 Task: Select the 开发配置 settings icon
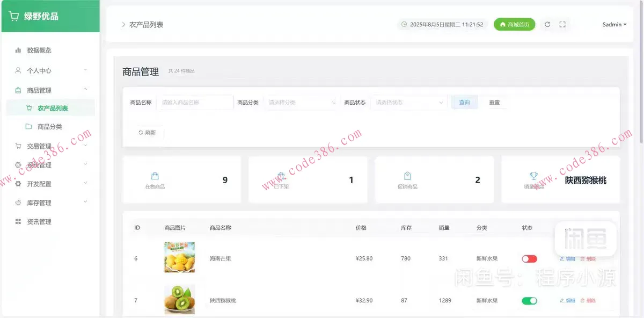pos(18,183)
